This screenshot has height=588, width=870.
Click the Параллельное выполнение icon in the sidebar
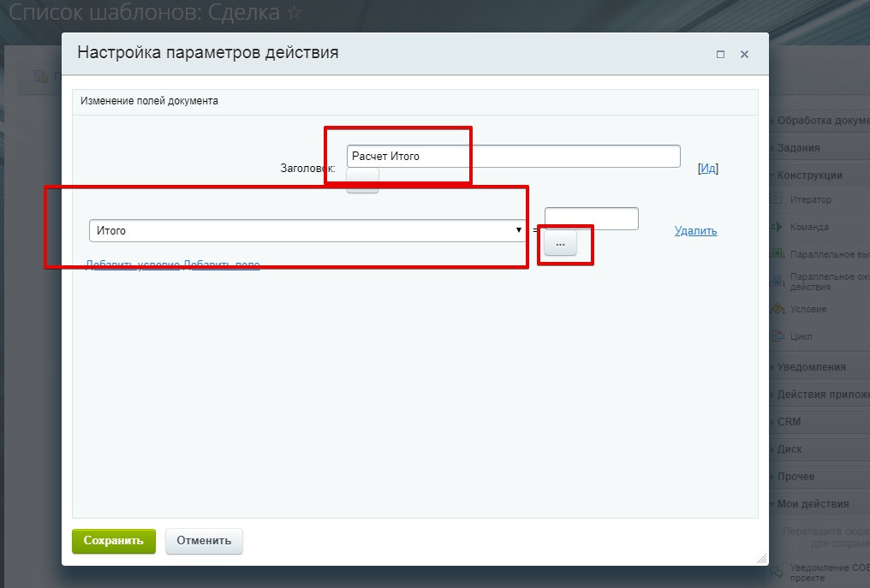[778, 253]
